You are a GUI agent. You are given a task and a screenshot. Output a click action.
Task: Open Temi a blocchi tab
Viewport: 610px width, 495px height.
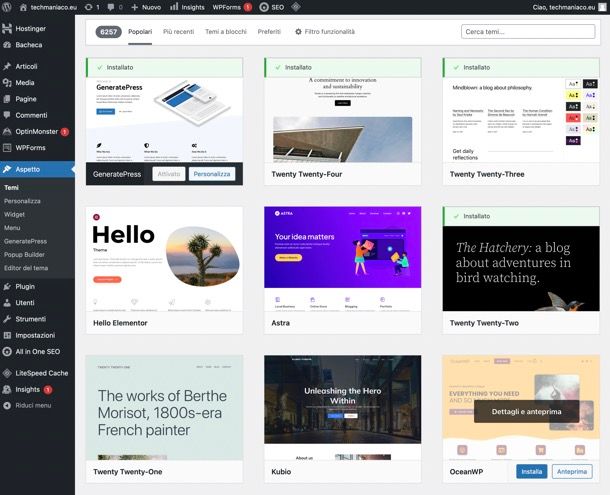click(x=226, y=32)
